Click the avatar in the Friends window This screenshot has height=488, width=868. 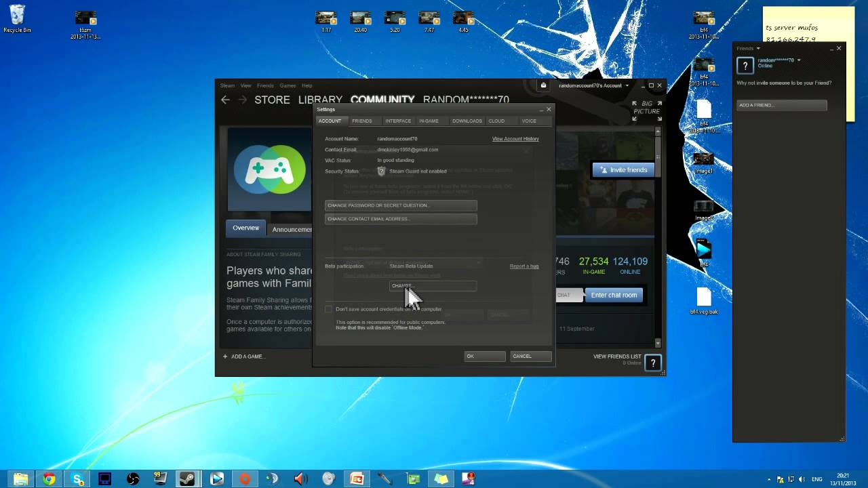(x=745, y=65)
